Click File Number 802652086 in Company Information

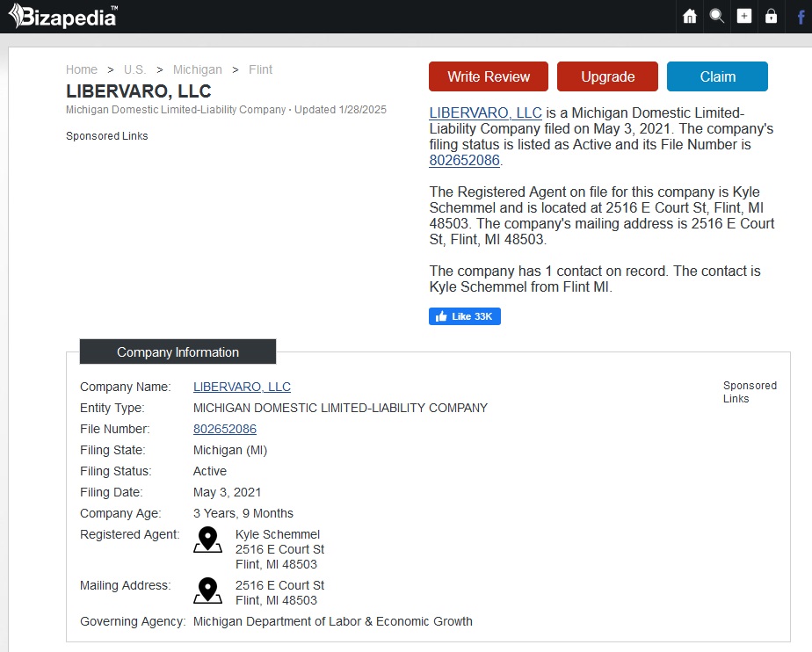[x=225, y=430]
